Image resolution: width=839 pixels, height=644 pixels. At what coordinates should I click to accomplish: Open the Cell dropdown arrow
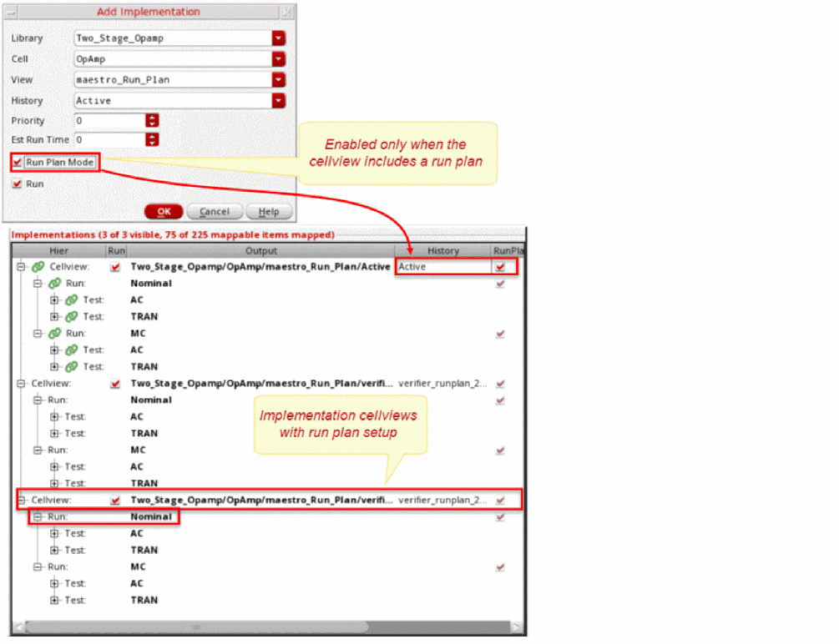click(x=278, y=59)
